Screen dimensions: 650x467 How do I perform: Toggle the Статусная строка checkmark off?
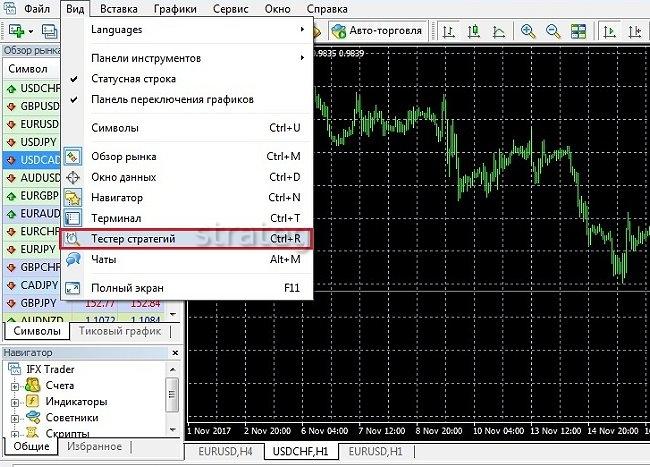click(73, 78)
